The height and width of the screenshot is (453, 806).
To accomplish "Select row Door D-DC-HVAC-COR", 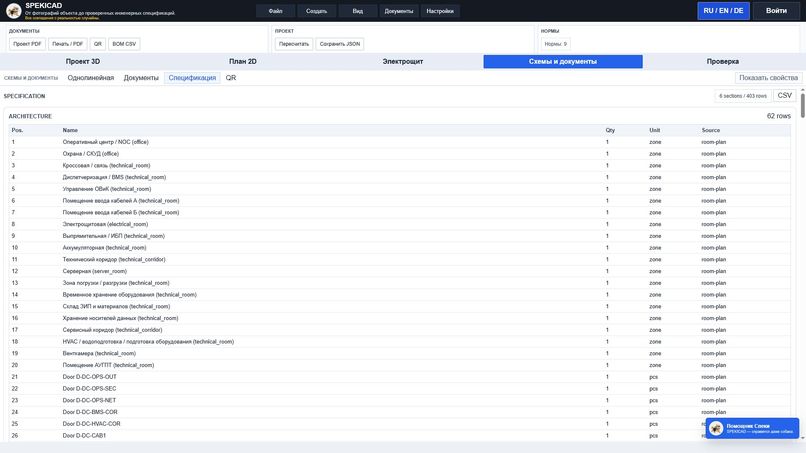I will point(399,424).
